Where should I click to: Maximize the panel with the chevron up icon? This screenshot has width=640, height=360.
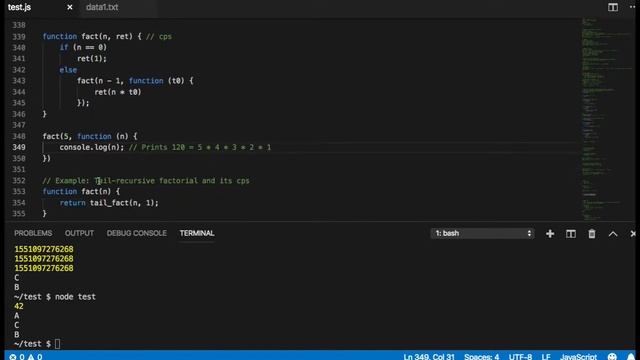[x=613, y=233]
